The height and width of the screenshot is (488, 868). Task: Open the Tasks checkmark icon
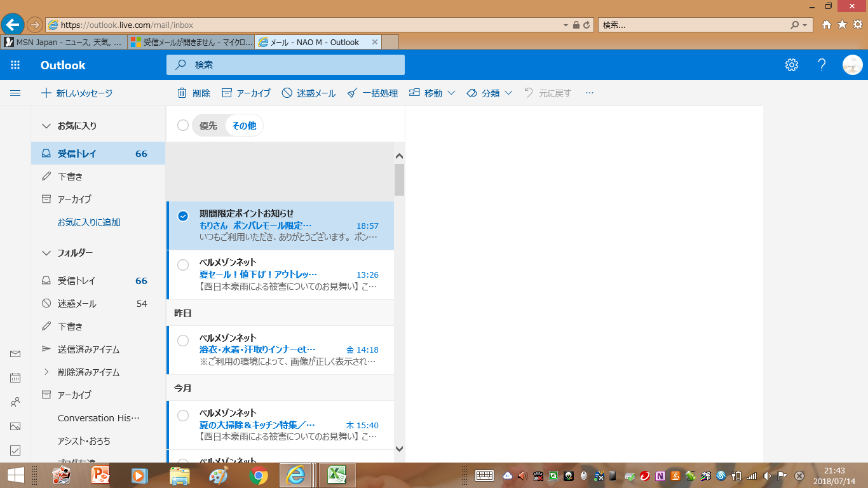coord(15,451)
